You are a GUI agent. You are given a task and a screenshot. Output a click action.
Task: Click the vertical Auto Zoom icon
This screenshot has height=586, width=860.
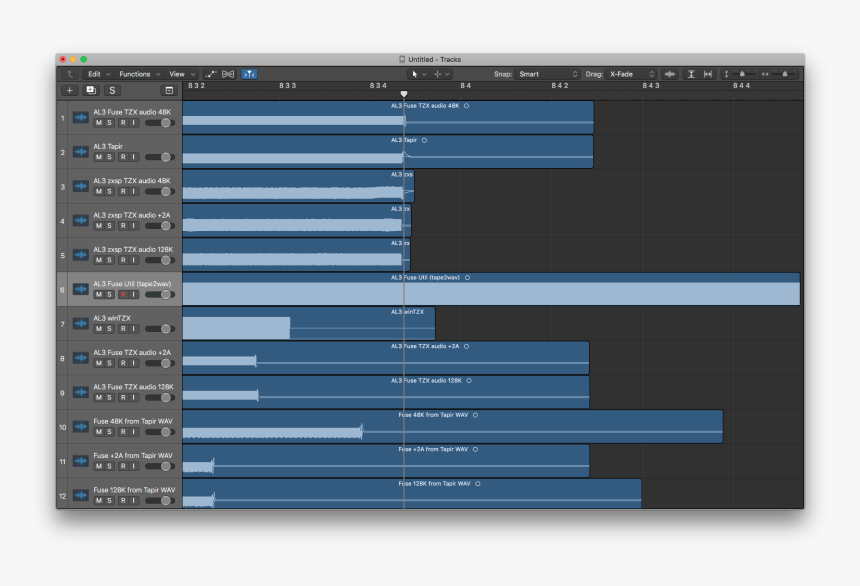click(x=691, y=74)
